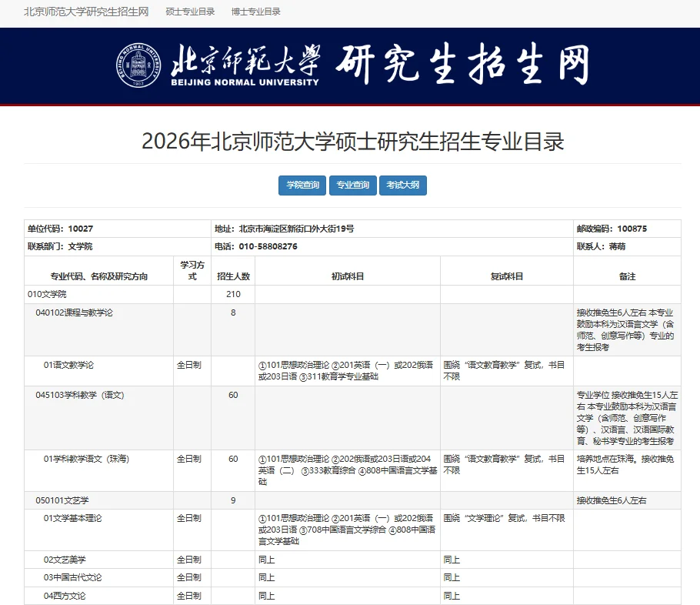The image size is (700, 605).
Task: Click the 01语文教学论 direction
Action: pos(68,365)
